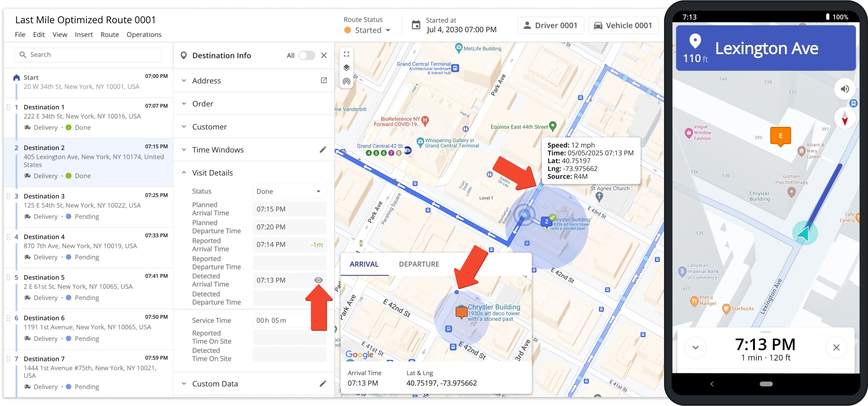868x406 pixels.
Task: Click the Driver 0001 button
Action: coord(551,25)
